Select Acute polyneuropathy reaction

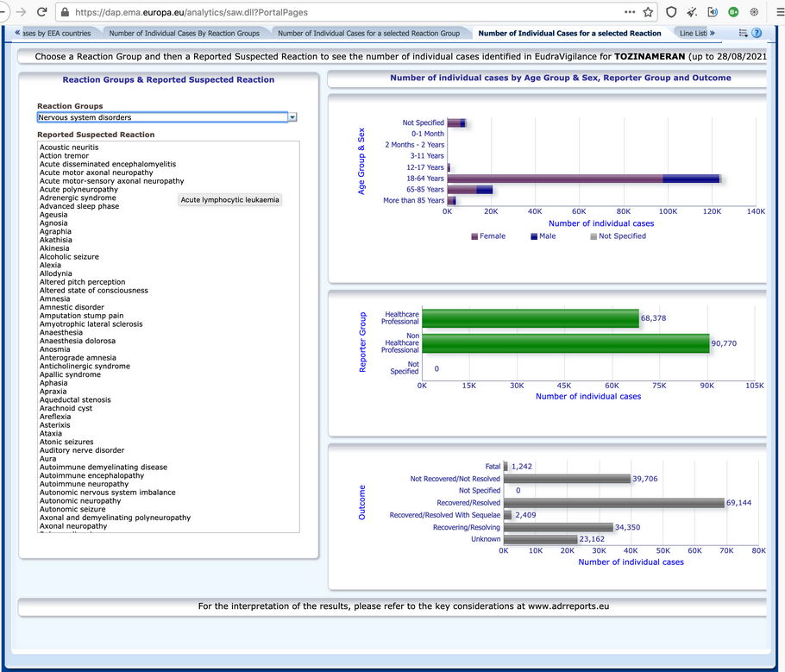pyautogui.click(x=78, y=189)
